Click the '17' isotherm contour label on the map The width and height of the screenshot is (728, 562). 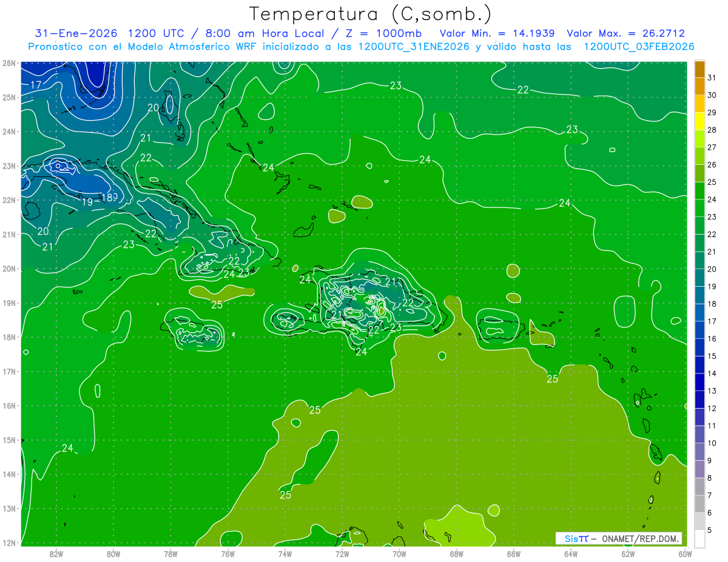click(x=36, y=85)
